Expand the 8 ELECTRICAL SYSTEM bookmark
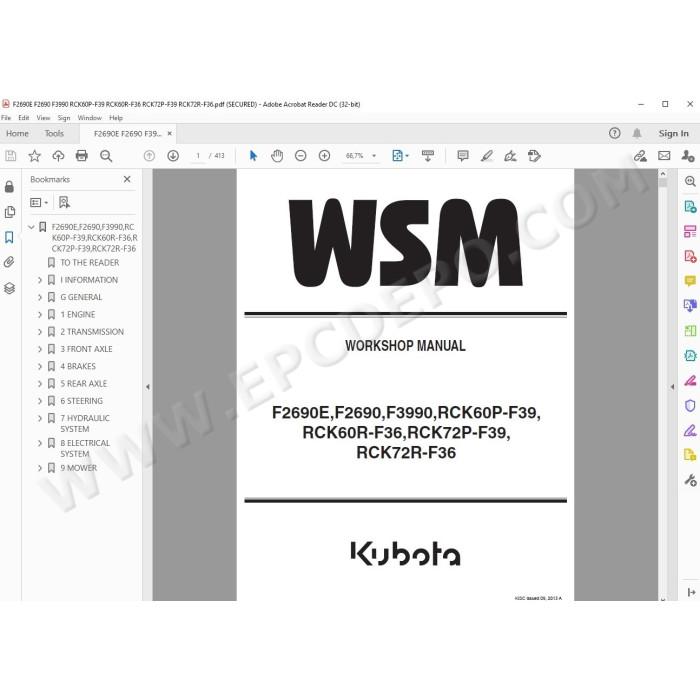700x700 pixels. pos(40,443)
